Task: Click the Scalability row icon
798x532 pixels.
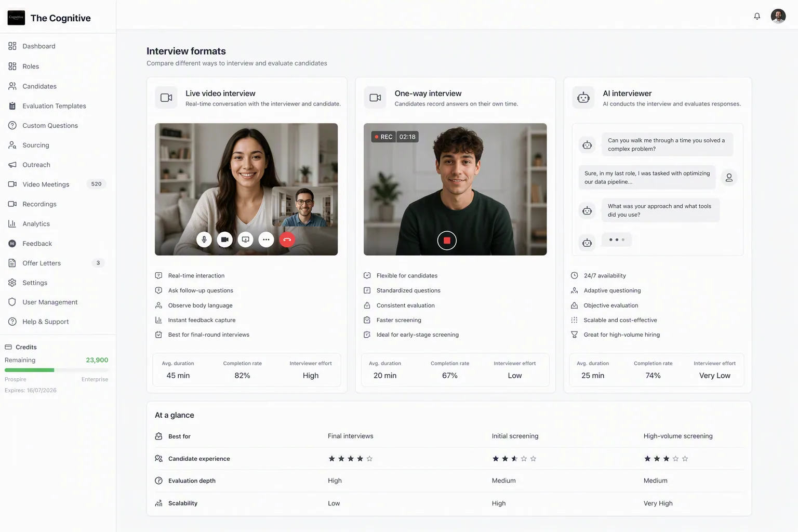Action: [159, 503]
